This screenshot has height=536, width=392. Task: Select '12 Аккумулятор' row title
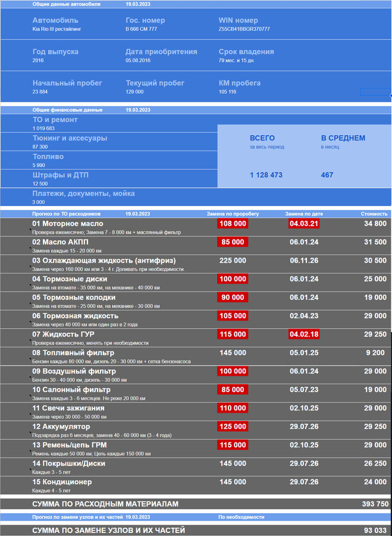61,426
